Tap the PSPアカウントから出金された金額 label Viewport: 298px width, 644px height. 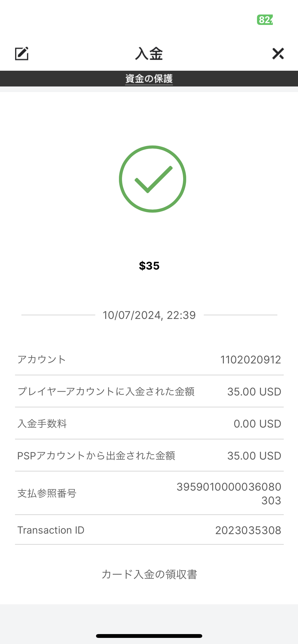[x=96, y=456]
